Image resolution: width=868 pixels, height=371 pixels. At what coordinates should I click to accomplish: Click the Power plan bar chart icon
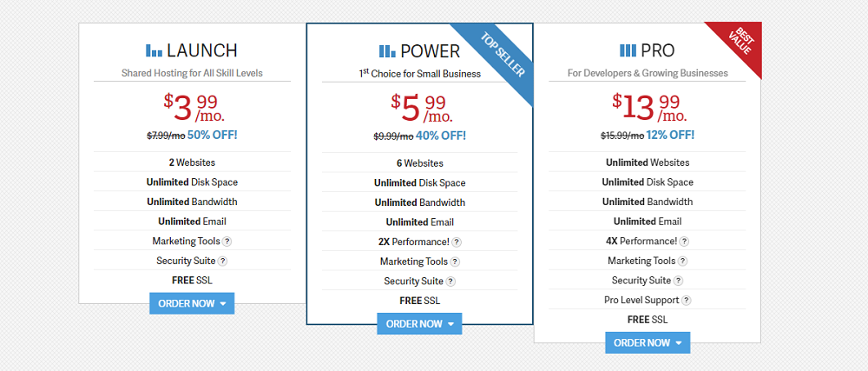tap(387, 51)
